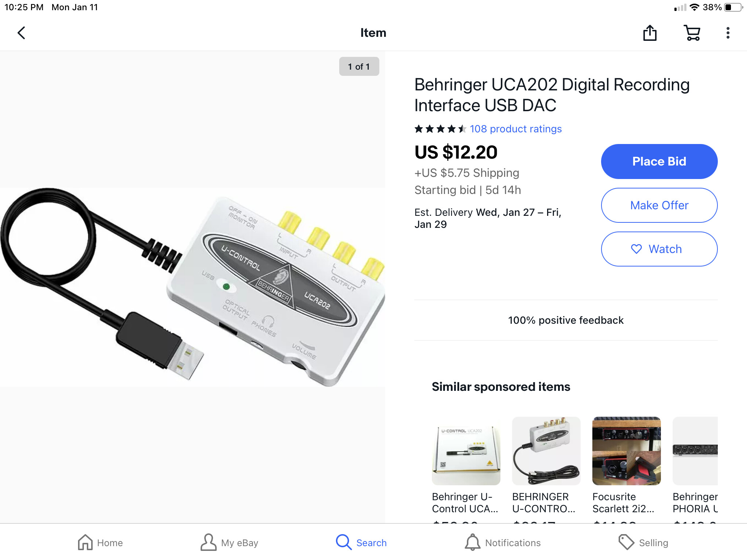View the Focusrite Scarlett 2i2 thumbnail
The height and width of the screenshot is (560, 747).
click(626, 451)
